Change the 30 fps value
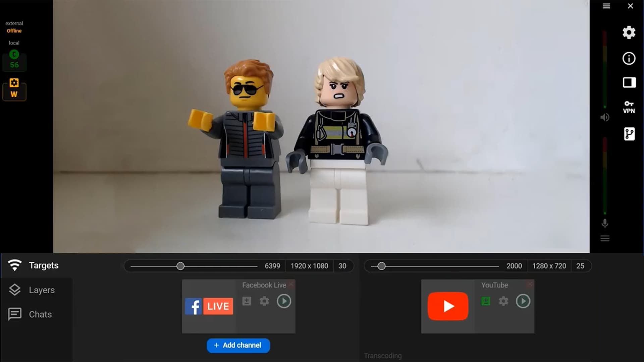Screen dimensions: 644x362 coord(342,266)
